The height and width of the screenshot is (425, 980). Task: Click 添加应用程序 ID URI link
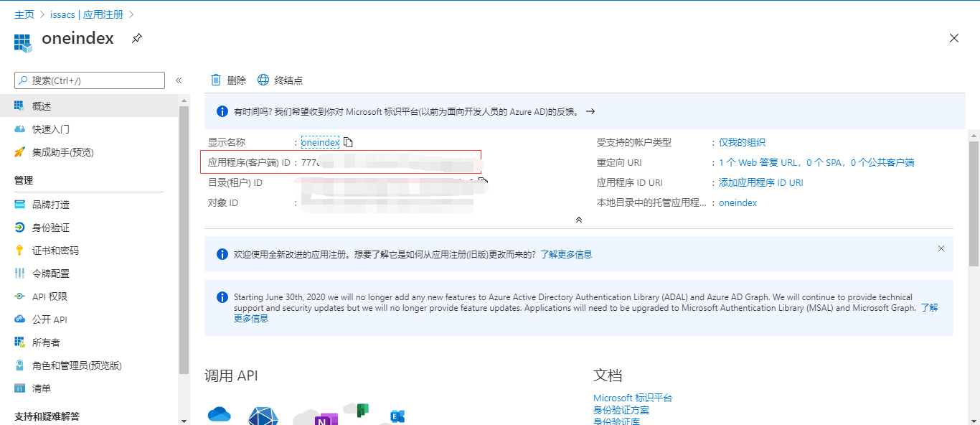click(x=761, y=182)
